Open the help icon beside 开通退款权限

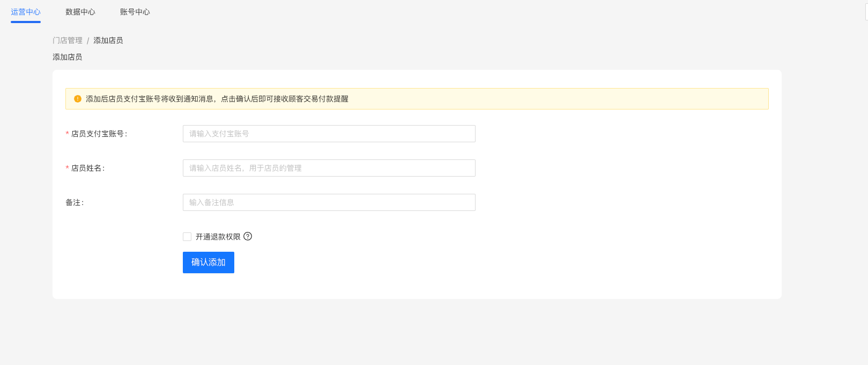tap(248, 236)
